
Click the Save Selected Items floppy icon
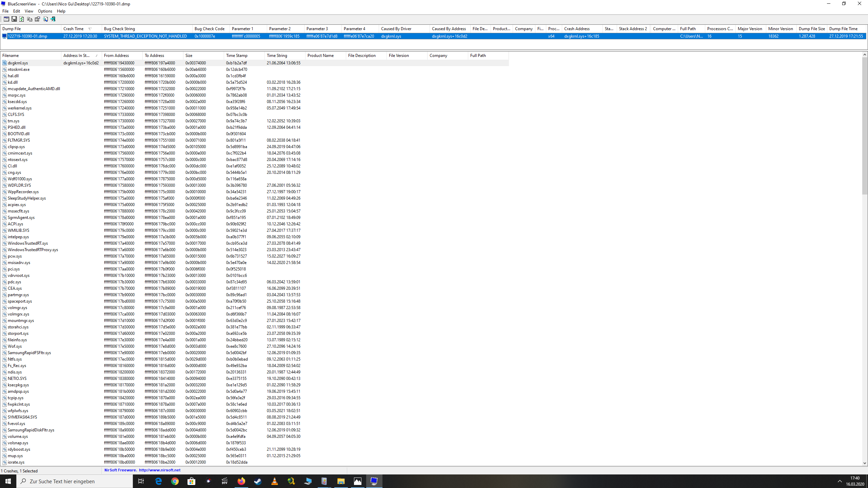(14, 19)
